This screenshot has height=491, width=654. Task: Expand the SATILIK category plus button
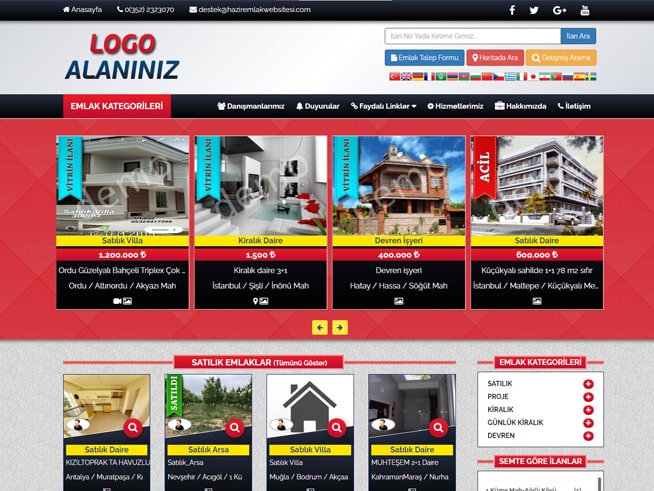point(588,384)
